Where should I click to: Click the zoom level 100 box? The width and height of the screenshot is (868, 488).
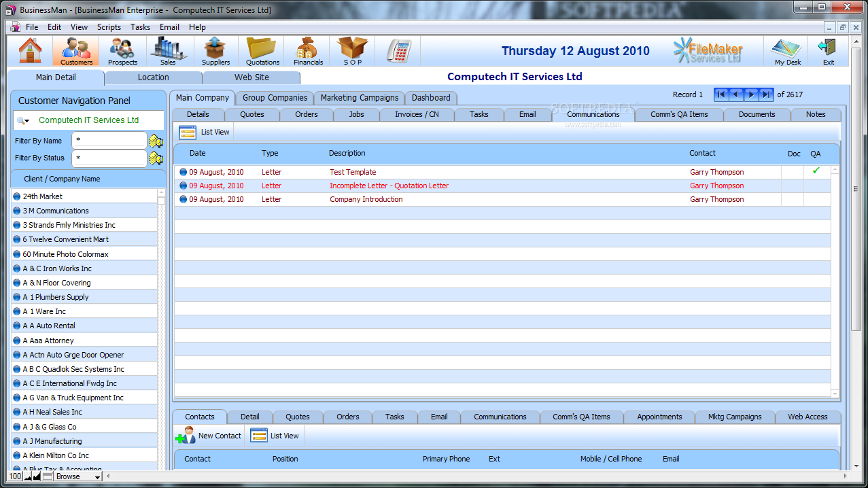coord(15,476)
